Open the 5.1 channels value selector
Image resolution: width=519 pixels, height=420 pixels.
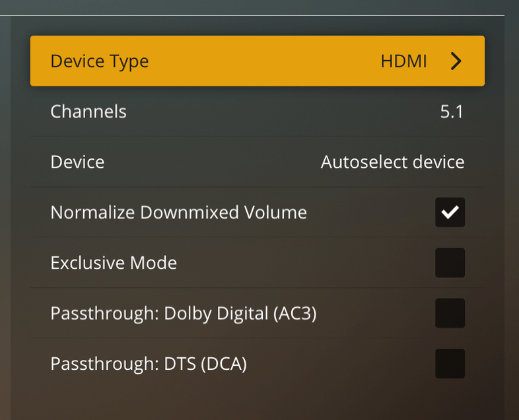coord(452,112)
